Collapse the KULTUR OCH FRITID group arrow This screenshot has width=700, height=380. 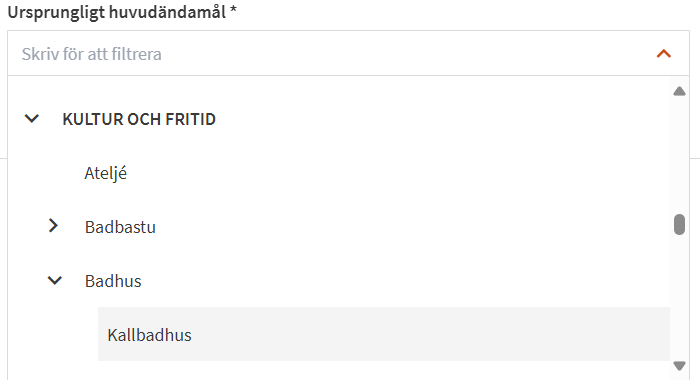click(32, 119)
